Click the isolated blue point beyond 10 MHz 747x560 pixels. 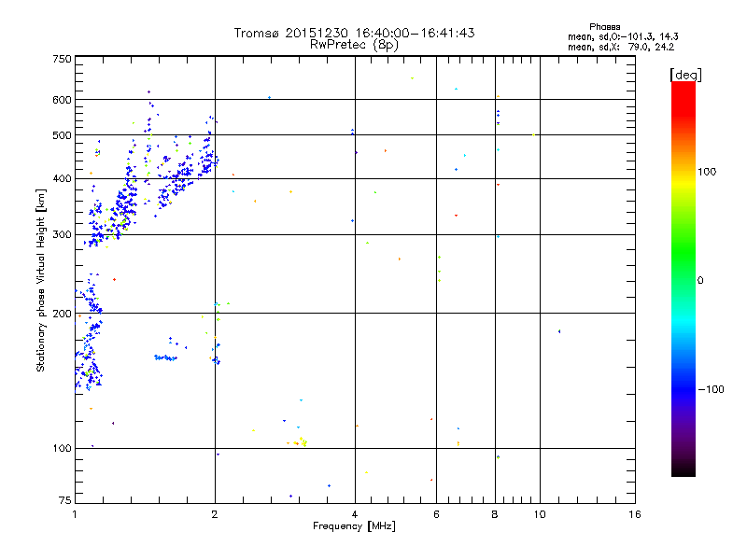click(x=559, y=331)
